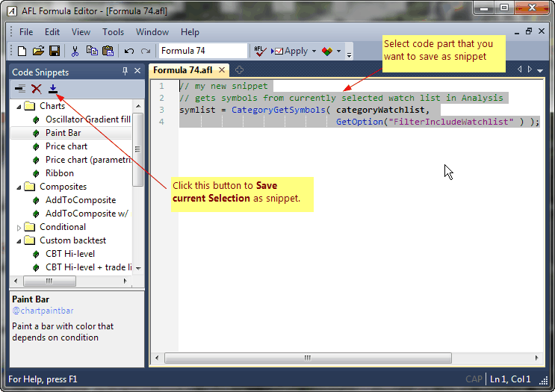555x392 pixels.
Task: Save the formula with the floppy disk icon
Action: [54, 51]
